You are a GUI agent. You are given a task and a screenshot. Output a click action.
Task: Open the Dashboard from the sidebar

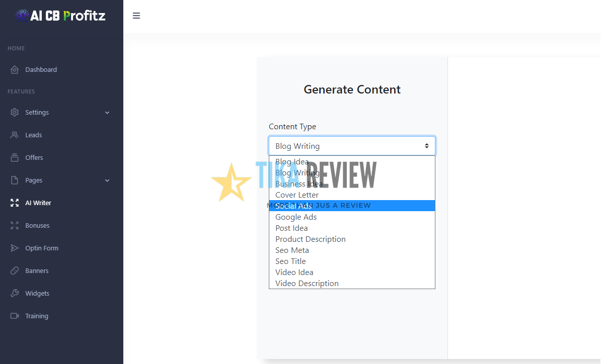point(41,69)
